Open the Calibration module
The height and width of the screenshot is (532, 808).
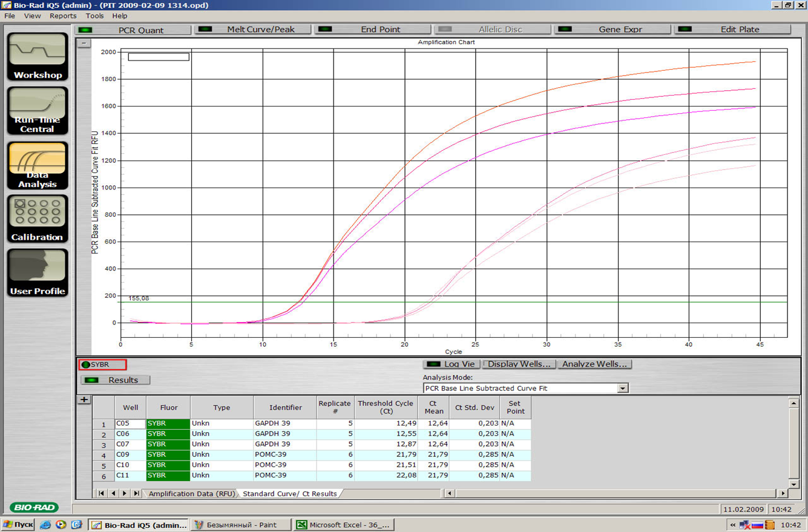click(38, 219)
